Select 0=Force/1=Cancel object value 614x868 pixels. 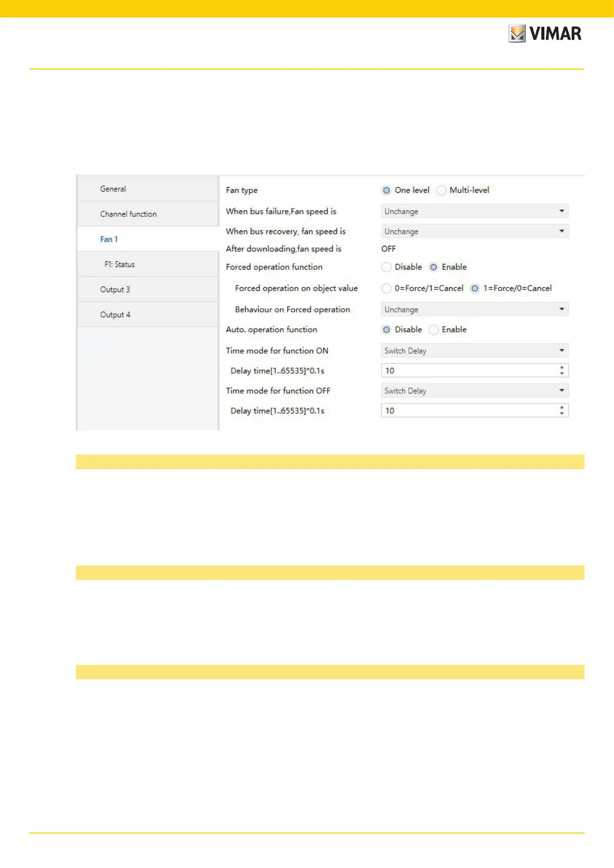[x=387, y=288]
